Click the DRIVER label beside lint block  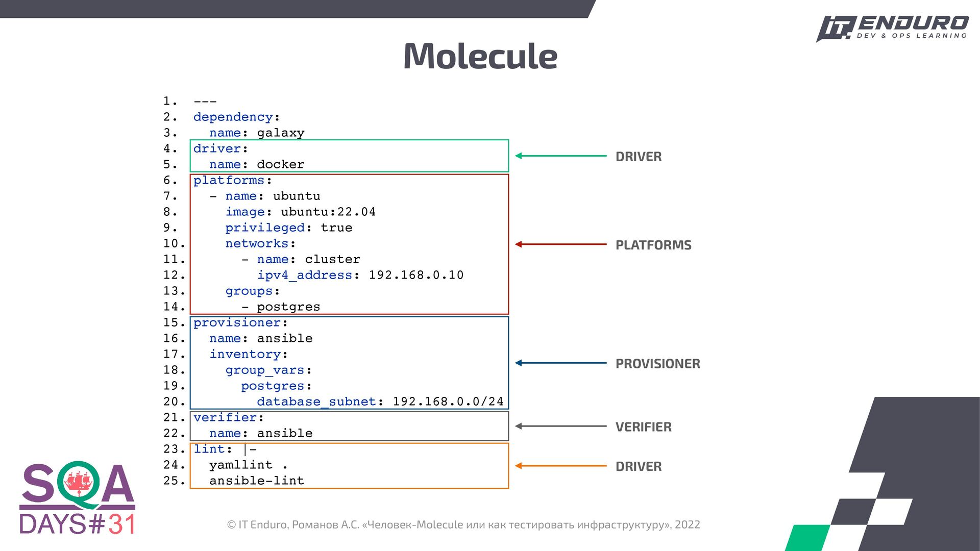coord(639,466)
